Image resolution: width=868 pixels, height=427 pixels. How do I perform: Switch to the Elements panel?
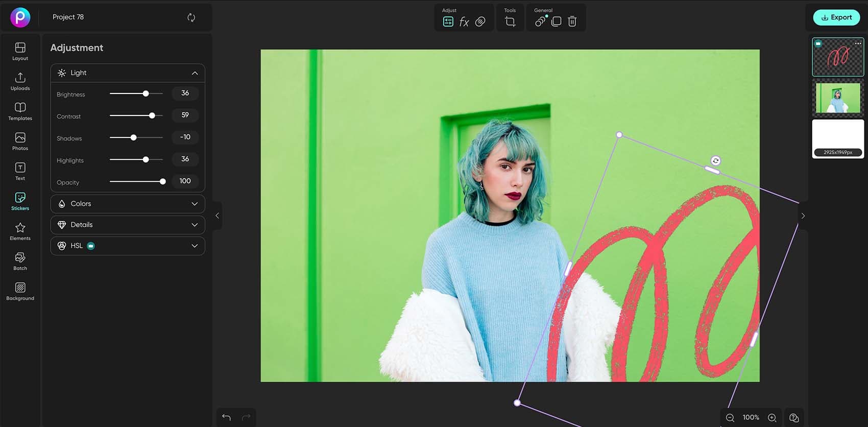point(20,231)
